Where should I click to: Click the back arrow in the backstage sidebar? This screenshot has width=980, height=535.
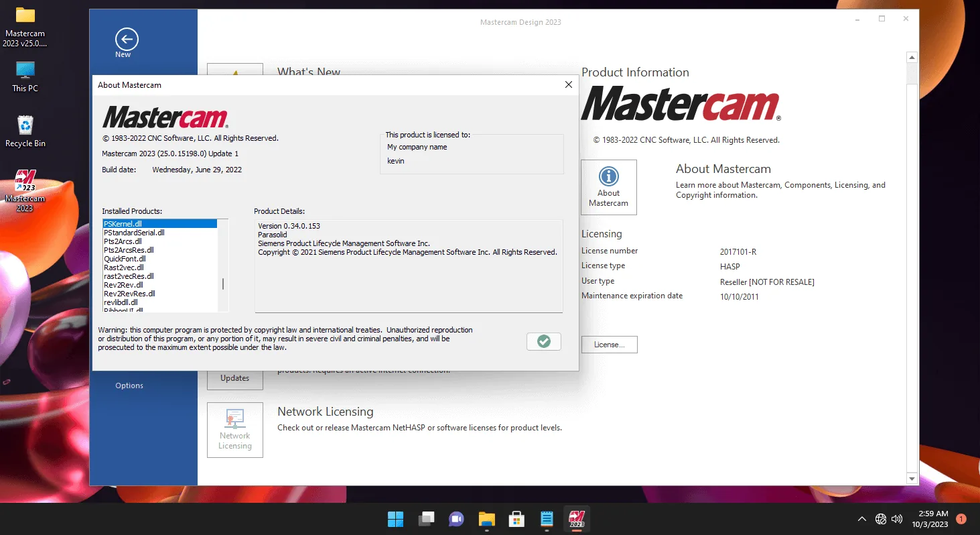pos(127,40)
